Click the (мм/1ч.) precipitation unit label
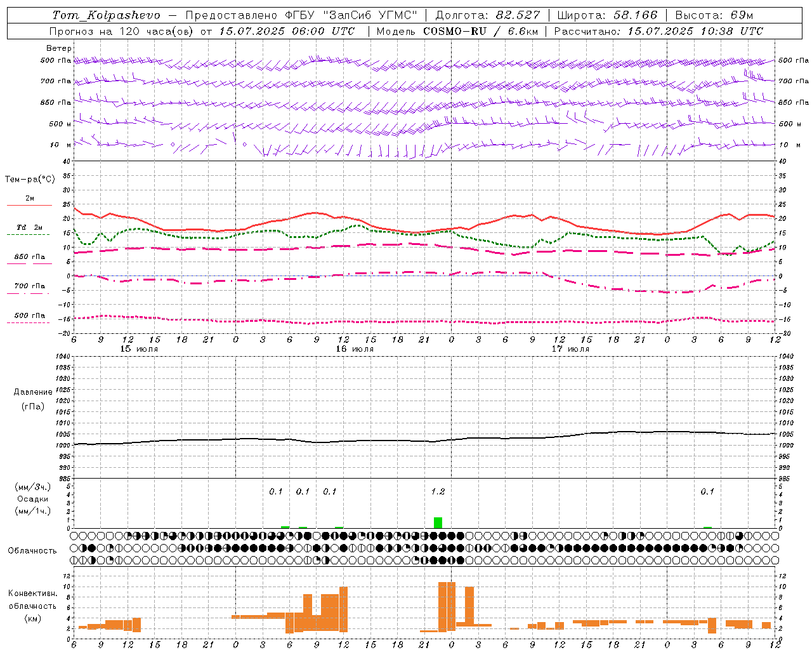This screenshot has width=812, height=650. (32, 511)
